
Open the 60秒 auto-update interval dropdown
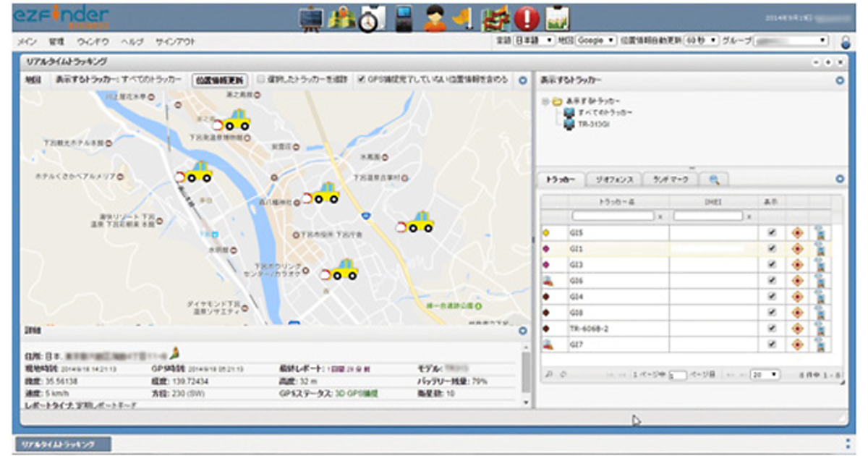702,41
